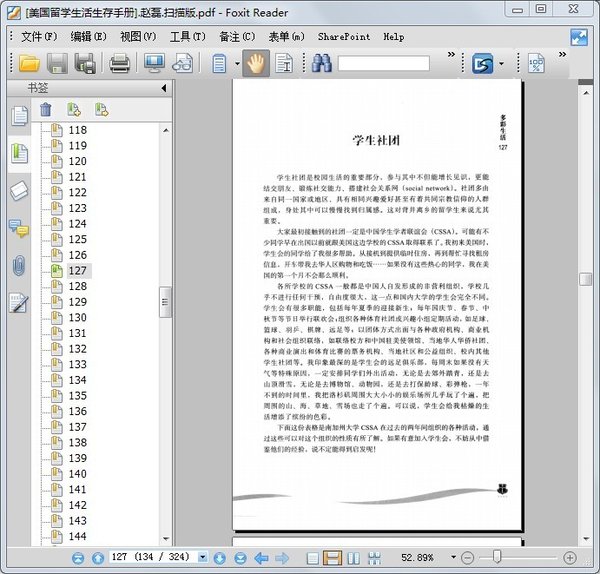Select the Hand tool
Viewport: 600px width, 574px height.
(x=256, y=63)
